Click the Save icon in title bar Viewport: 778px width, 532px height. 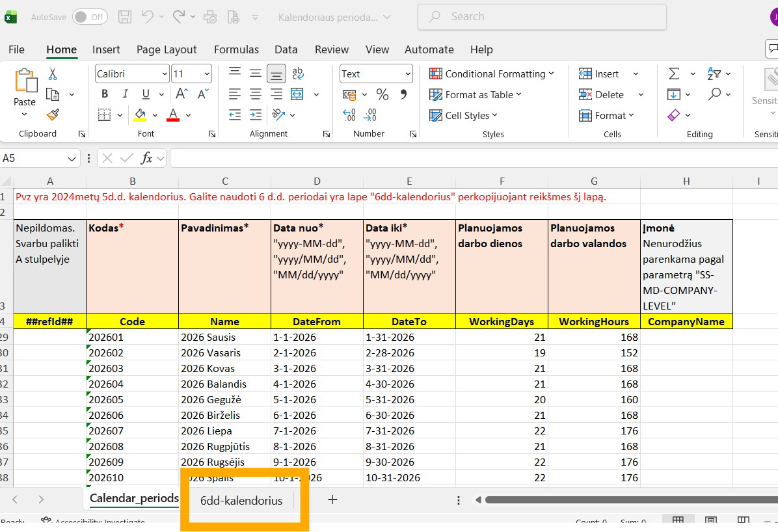click(125, 17)
